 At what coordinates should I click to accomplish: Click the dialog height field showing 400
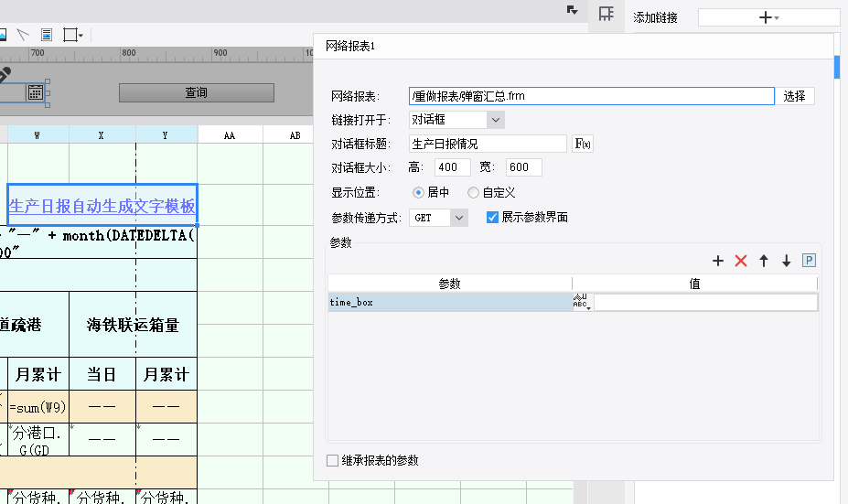pyautogui.click(x=453, y=167)
